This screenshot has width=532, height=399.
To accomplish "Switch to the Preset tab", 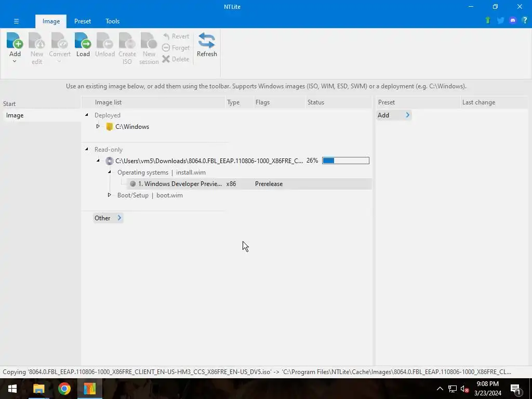I will (x=83, y=21).
